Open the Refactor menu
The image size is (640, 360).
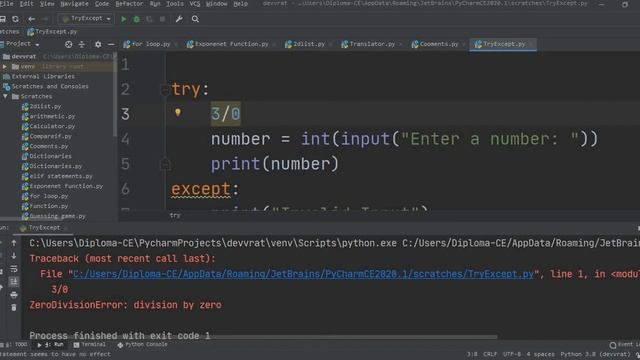tap(129, 4)
